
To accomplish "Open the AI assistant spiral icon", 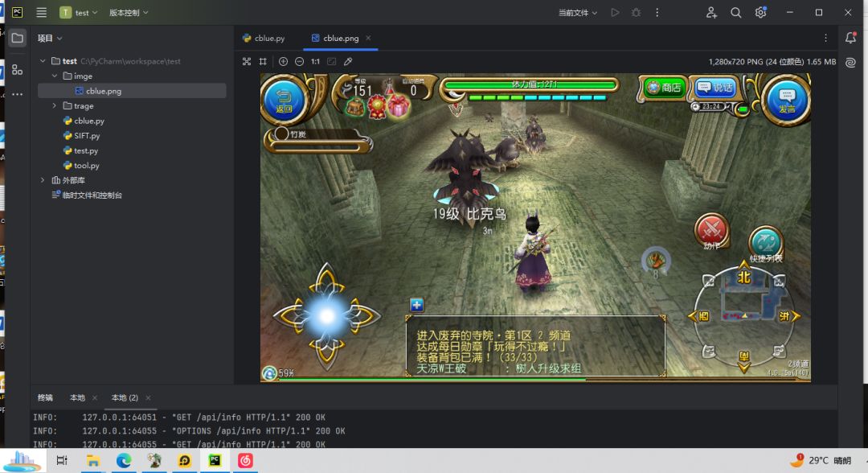I will [851, 63].
